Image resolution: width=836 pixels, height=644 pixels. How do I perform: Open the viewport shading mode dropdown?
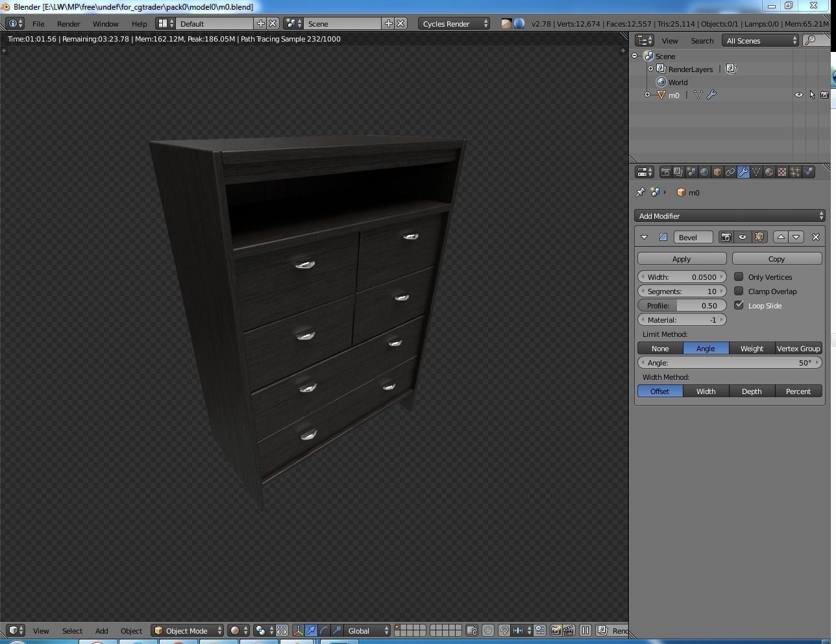[238, 630]
